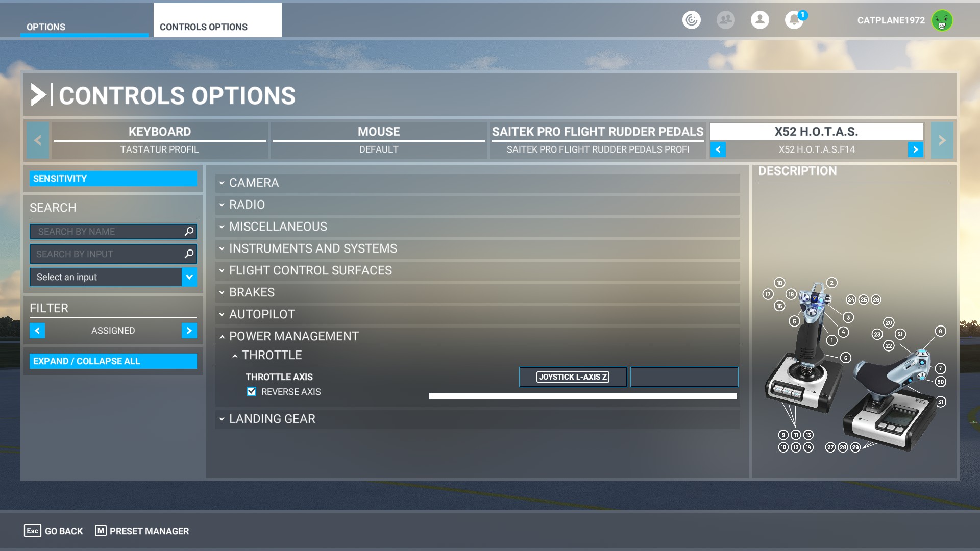Viewport: 980px width, 551px height.
Task: Click the activity spiral icon in header
Action: [x=691, y=20]
